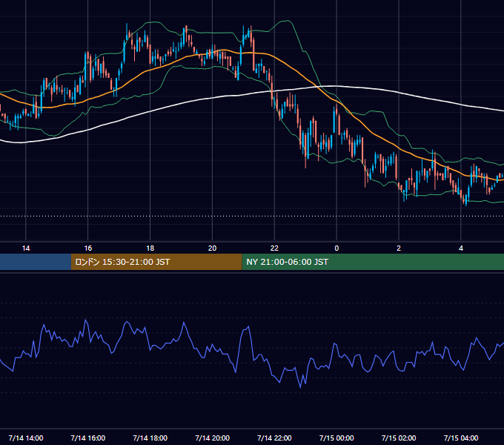Click hour label 20 on price chart axis
The image size is (504, 445).
click(x=212, y=248)
